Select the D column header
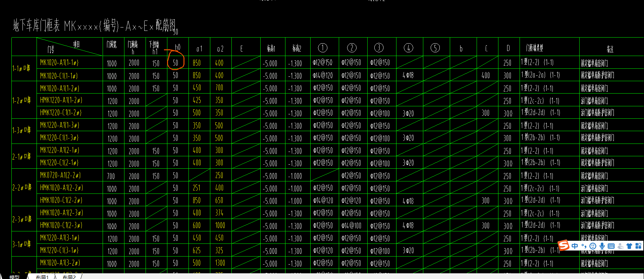 click(508, 49)
